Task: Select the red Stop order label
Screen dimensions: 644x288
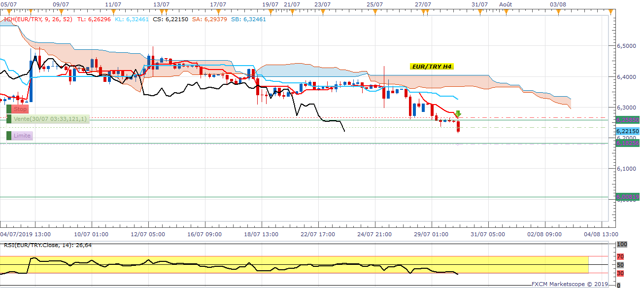Action: [20, 109]
